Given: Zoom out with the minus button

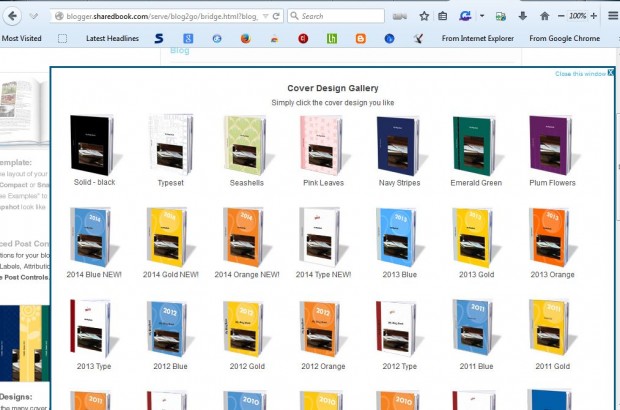Looking at the screenshot, I should (561, 16).
